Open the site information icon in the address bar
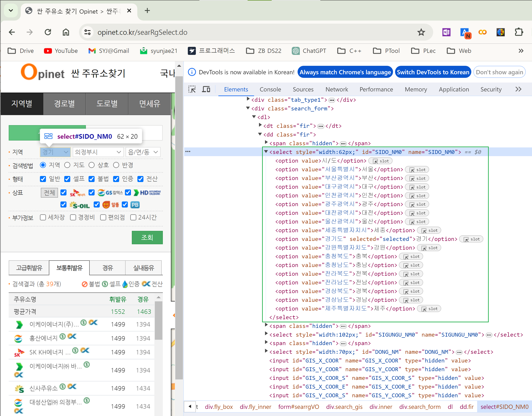The width and height of the screenshot is (532, 416). 87,32
